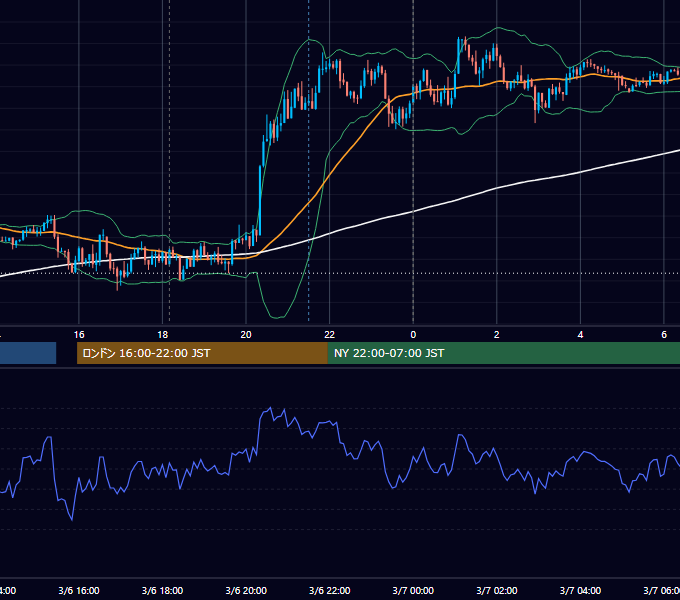Click the 3/7 02:00 date label

(x=497, y=590)
